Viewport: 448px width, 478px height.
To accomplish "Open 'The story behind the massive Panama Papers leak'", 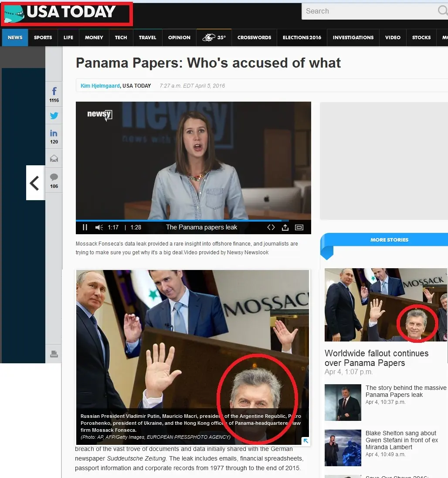I will [406, 391].
